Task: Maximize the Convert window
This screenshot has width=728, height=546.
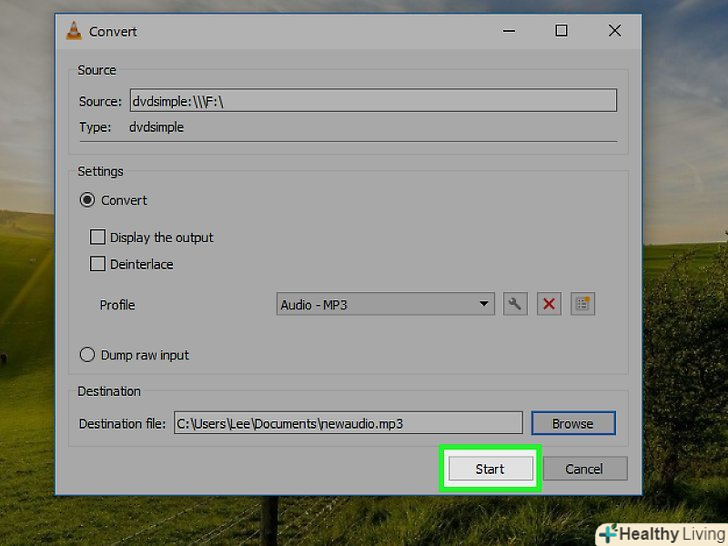Action: 561,31
